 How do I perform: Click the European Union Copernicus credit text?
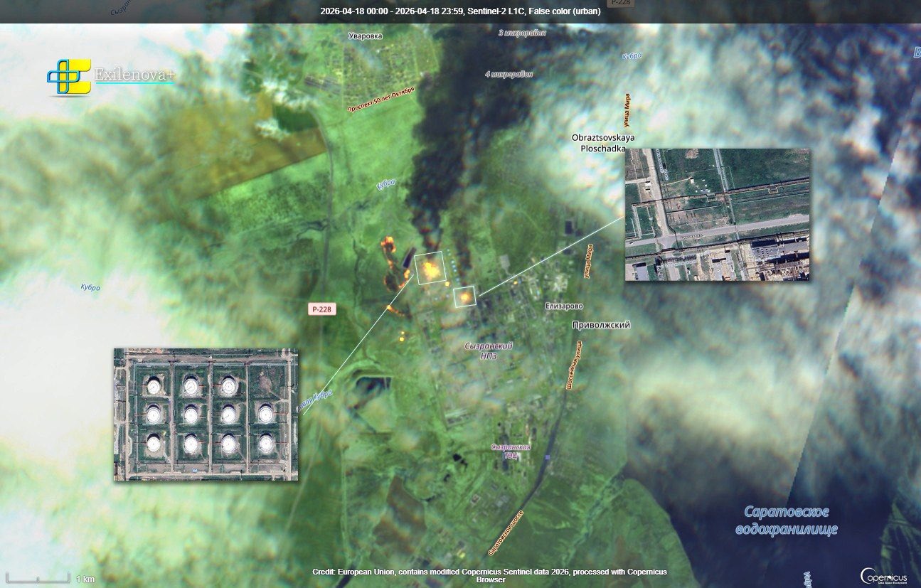[490, 575]
